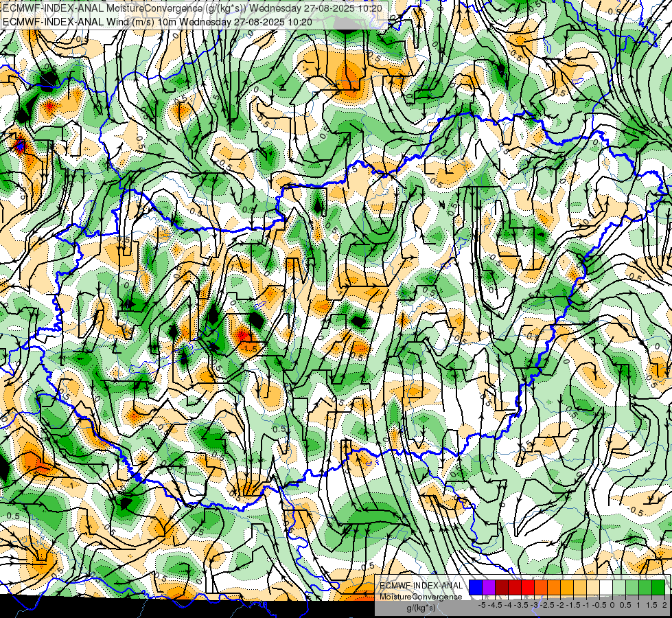The width and height of the screenshot is (672, 618).
Task: Click the blue legend swatch left of -5
Action: (x=476, y=587)
